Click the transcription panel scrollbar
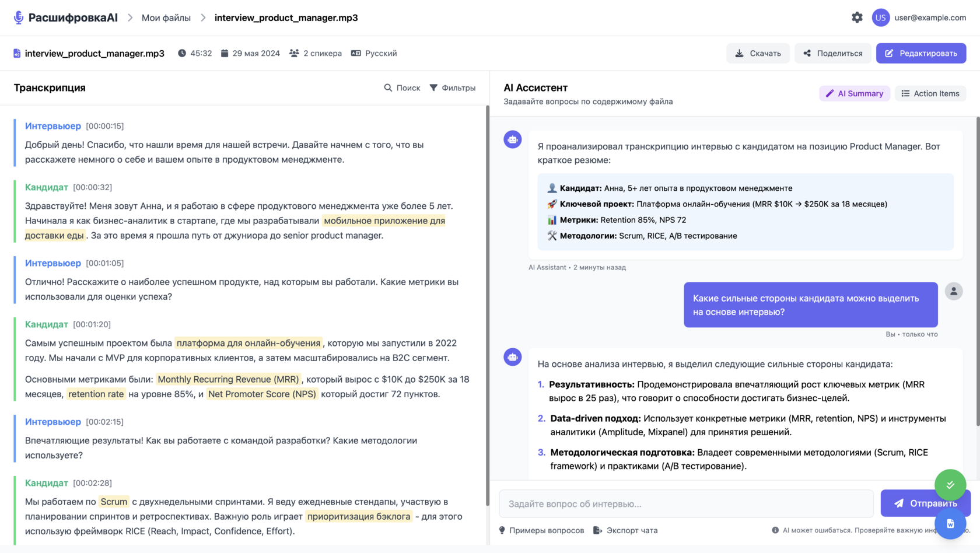Viewport: 980px width, 553px height. [x=488, y=306]
